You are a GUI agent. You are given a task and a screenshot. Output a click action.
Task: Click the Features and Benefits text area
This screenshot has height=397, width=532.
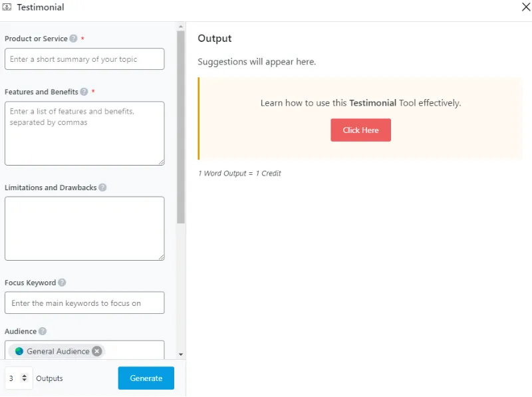pos(84,133)
